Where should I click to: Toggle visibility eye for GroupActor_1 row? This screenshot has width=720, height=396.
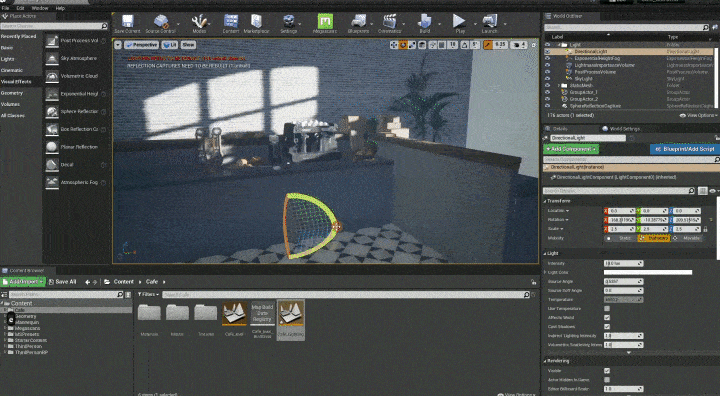(547, 92)
